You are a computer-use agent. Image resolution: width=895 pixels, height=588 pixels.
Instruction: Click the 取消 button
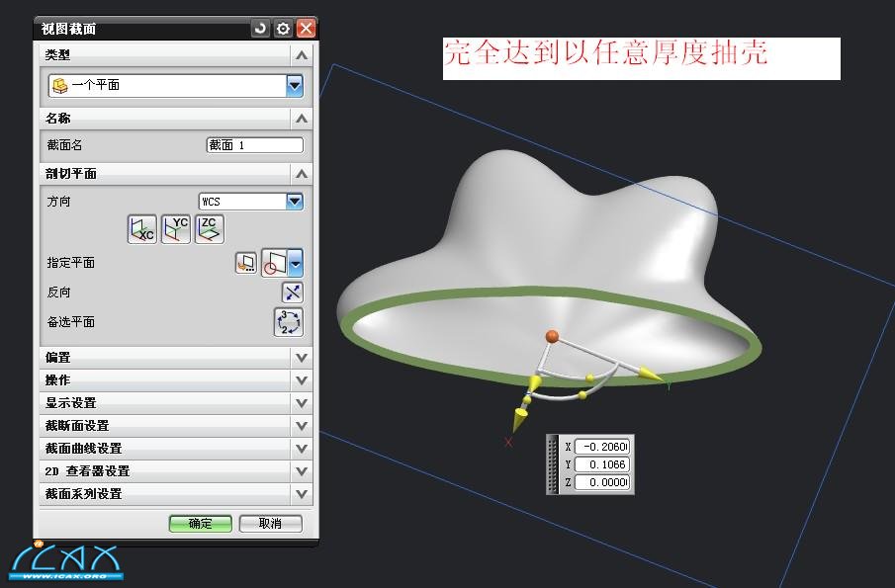pyautogui.click(x=270, y=524)
